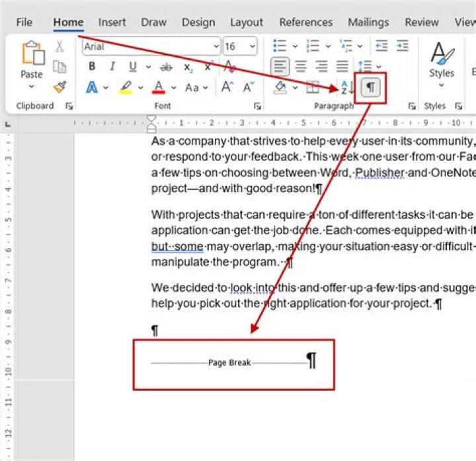Screen dimensions: 476x461
Task: Expand the Numbering dropdown arrow
Action: click(x=328, y=46)
